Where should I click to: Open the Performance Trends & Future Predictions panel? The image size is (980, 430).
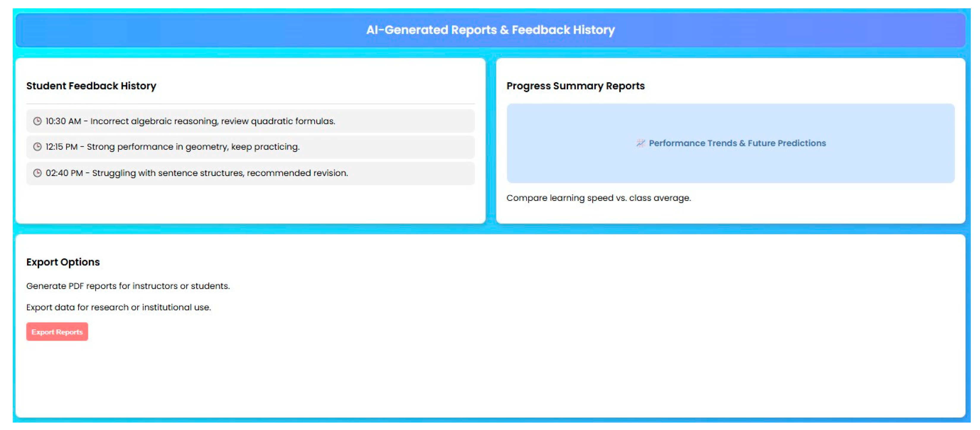click(x=730, y=143)
